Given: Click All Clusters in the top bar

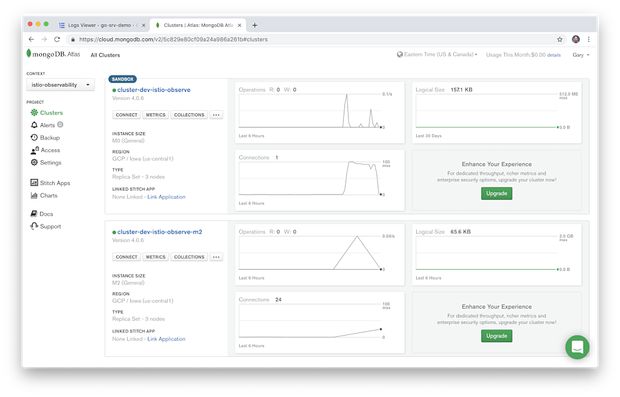Looking at the screenshot, I should click(105, 55).
